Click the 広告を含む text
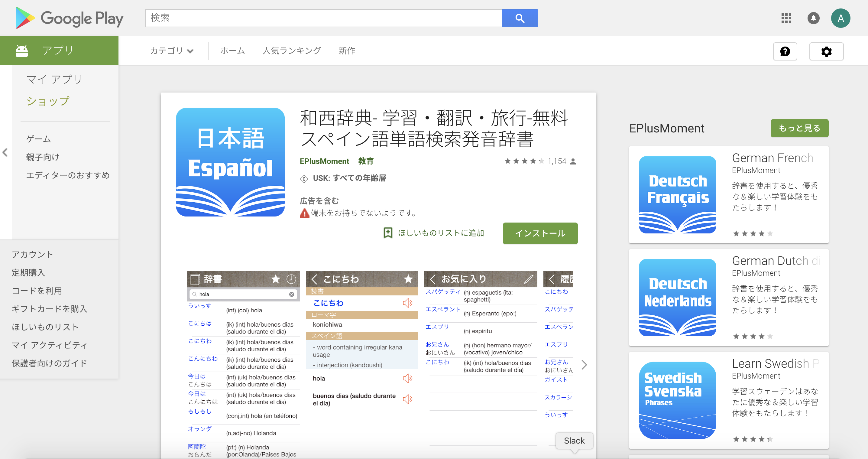 tap(319, 201)
